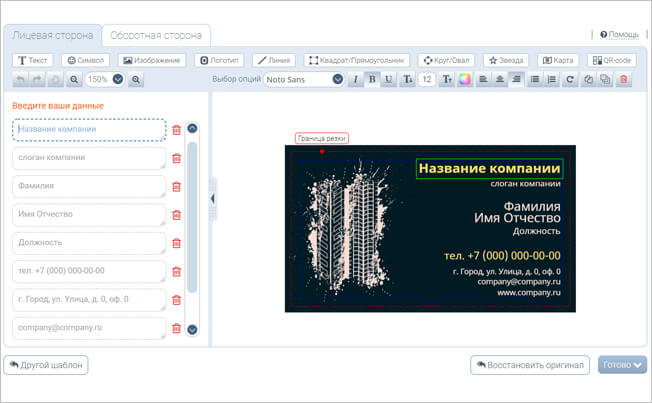This screenshot has height=403, width=652.
Task: Insert a QR-code element
Action: [612, 60]
